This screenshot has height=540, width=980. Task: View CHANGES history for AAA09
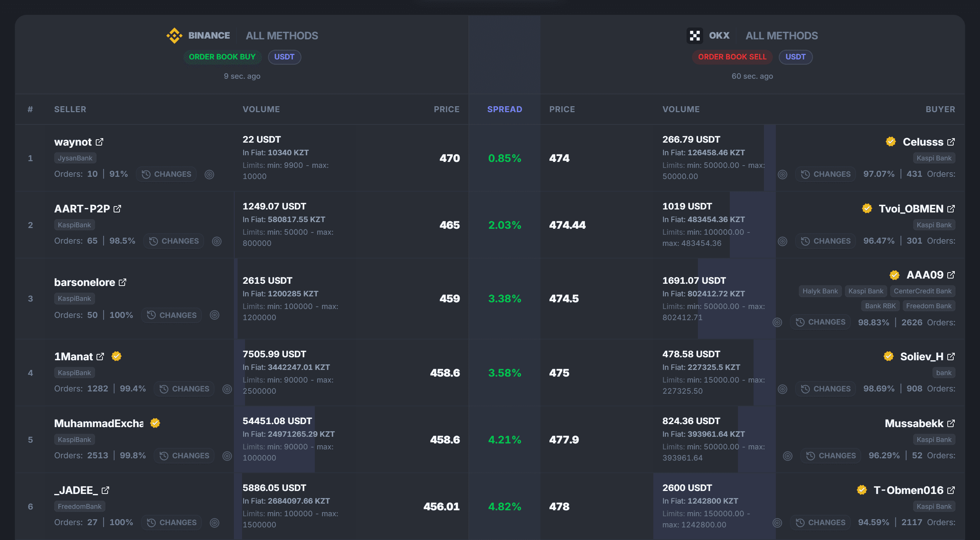click(820, 322)
